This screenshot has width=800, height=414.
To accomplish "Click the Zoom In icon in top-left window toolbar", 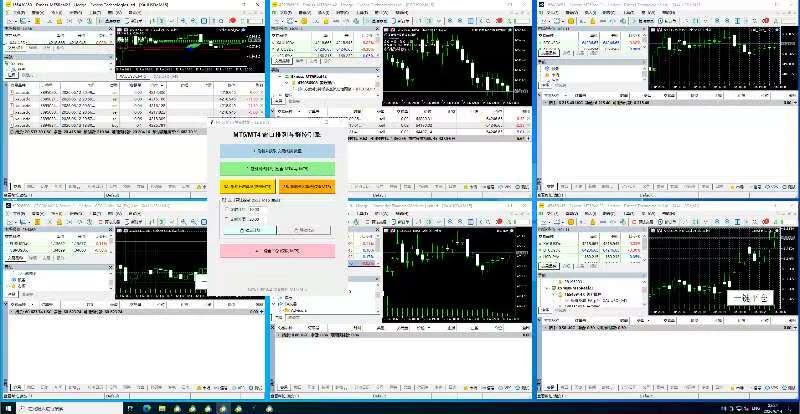I will click(183, 21).
